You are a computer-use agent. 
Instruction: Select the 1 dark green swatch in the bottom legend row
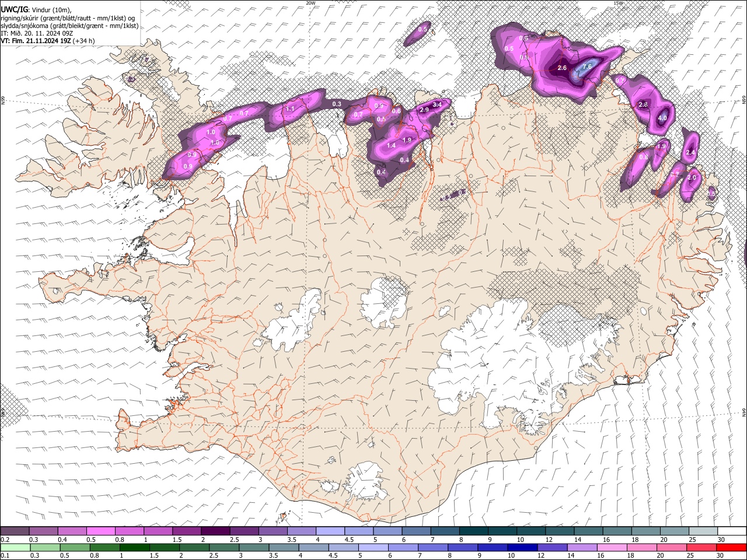pyautogui.click(x=134, y=548)
